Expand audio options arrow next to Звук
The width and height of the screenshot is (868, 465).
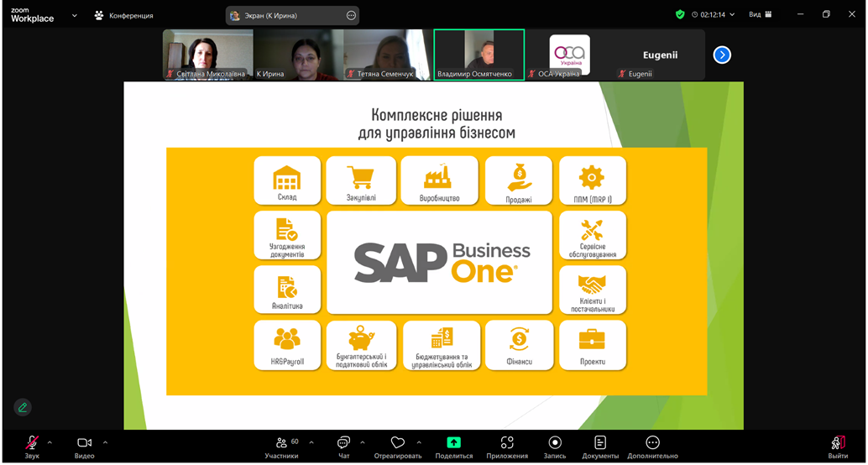coord(50,442)
